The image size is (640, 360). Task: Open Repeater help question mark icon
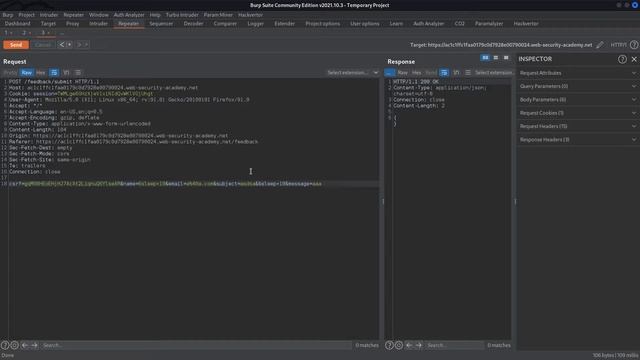click(634, 45)
